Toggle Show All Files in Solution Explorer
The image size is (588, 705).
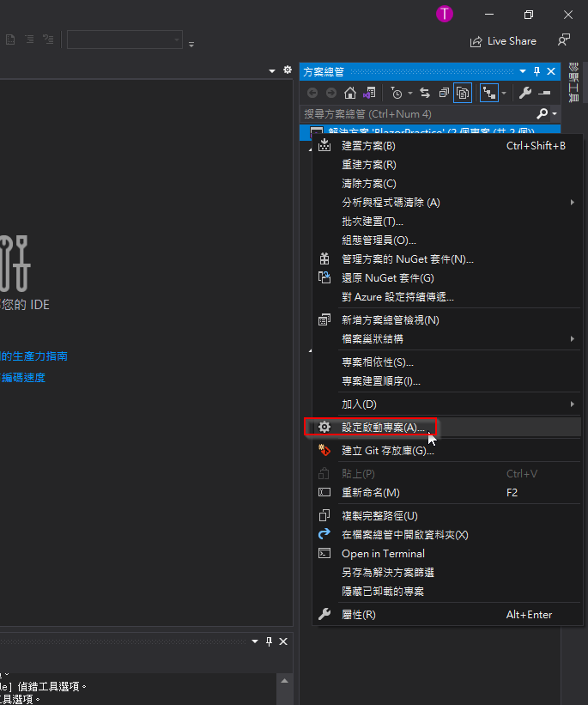[x=463, y=93]
